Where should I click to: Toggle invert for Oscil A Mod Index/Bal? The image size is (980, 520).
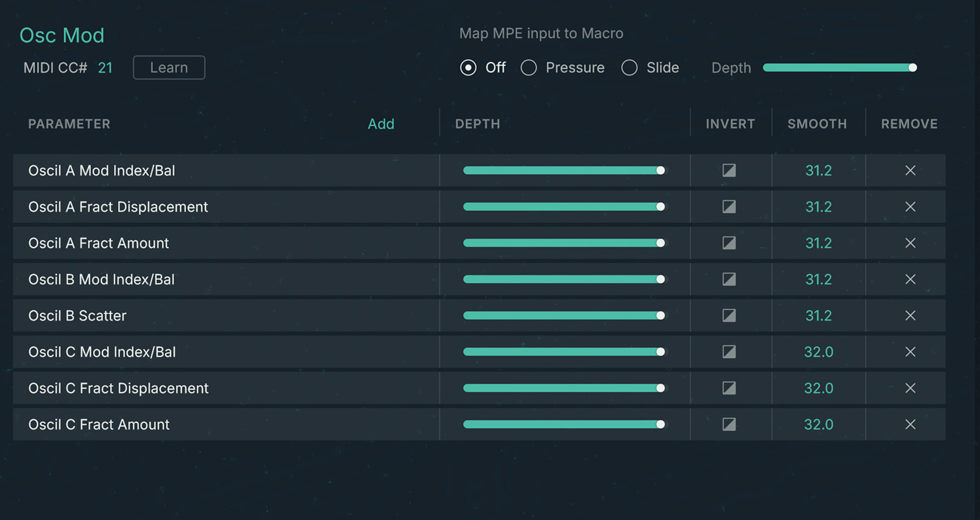point(729,170)
